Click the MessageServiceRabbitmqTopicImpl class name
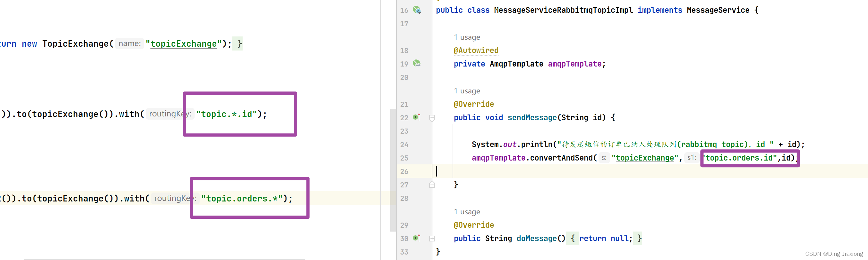 [563, 10]
